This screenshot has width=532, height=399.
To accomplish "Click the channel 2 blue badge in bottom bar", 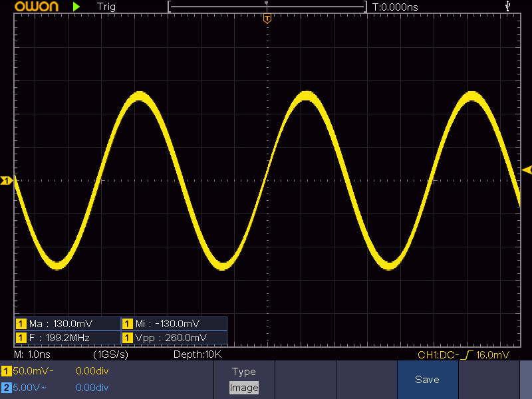I will click(6, 388).
